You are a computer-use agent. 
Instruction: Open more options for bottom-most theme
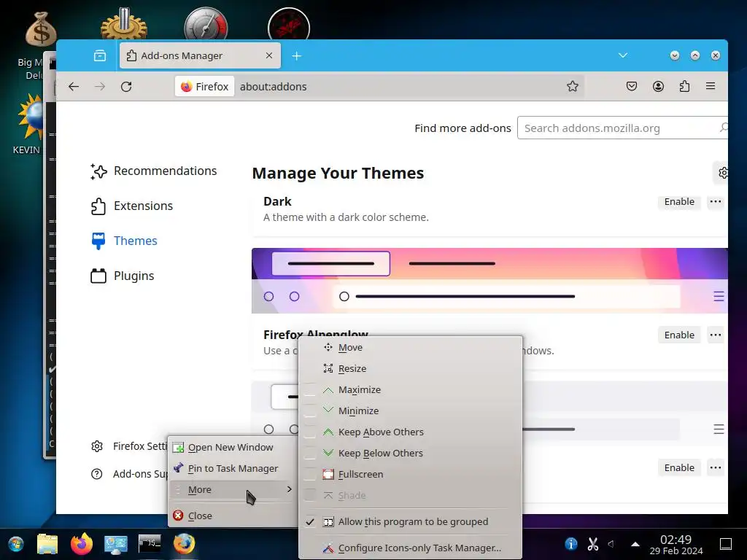[715, 468]
